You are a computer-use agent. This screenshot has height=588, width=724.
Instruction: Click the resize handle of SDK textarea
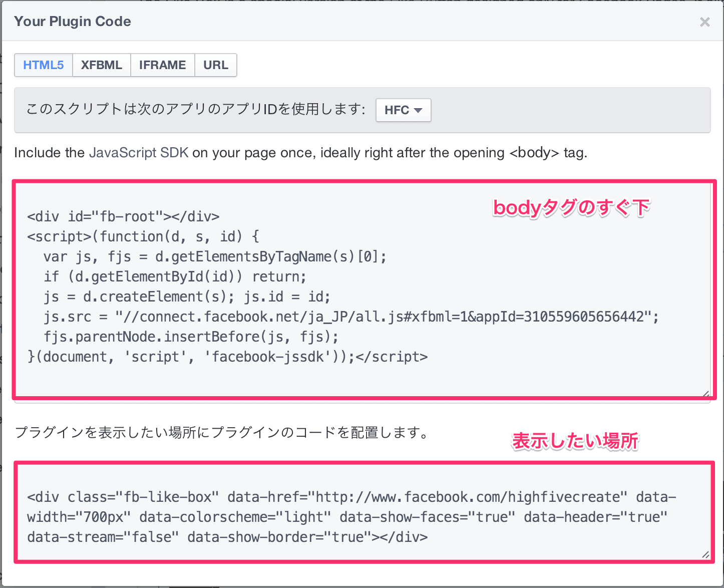[705, 393]
